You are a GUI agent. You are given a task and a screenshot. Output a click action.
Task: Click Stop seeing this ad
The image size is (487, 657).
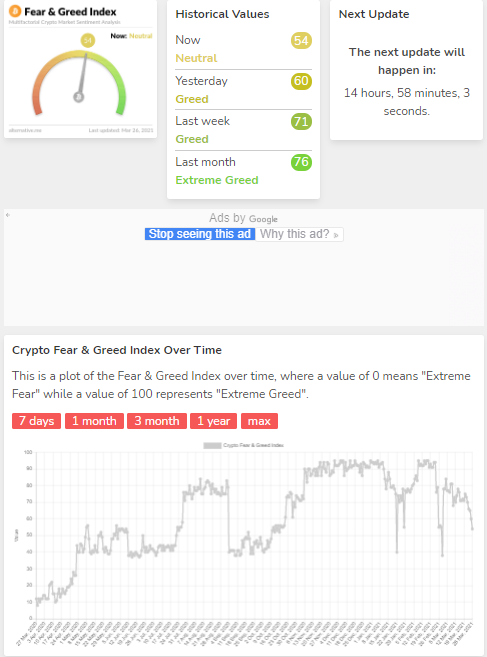pyautogui.click(x=199, y=234)
